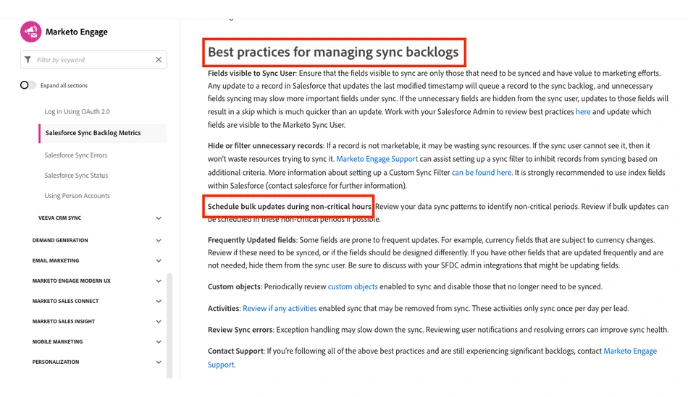688x397 pixels.
Task: Click the Marketo Engage logo icon
Action: pos(31,32)
